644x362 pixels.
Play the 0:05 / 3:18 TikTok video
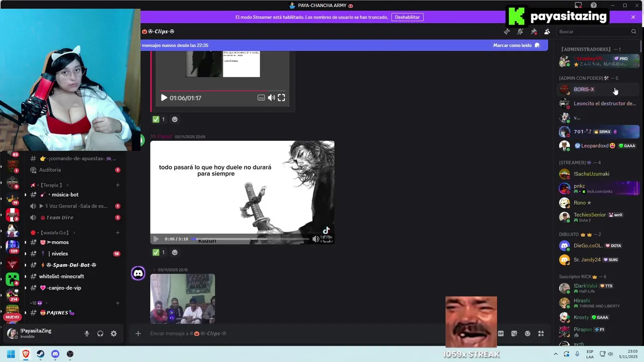pos(155,239)
